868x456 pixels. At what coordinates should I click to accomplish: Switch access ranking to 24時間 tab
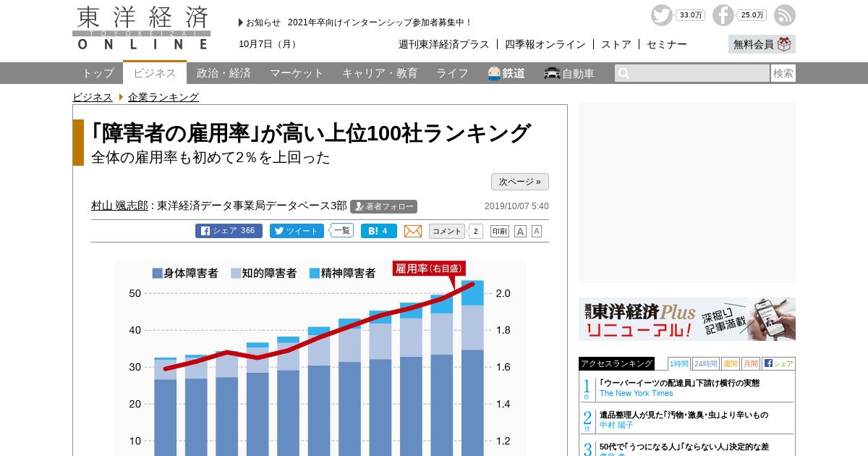(705, 363)
